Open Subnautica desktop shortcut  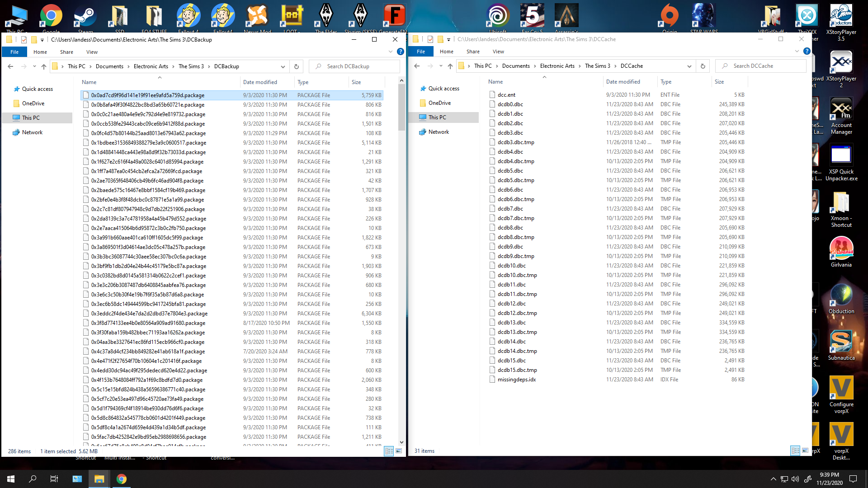pyautogui.click(x=841, y=345)
